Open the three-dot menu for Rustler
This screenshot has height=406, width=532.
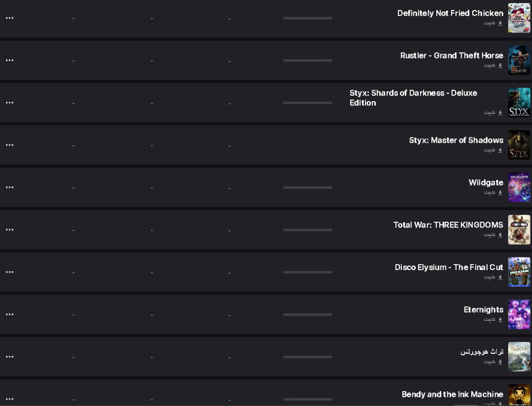[10, 60]
